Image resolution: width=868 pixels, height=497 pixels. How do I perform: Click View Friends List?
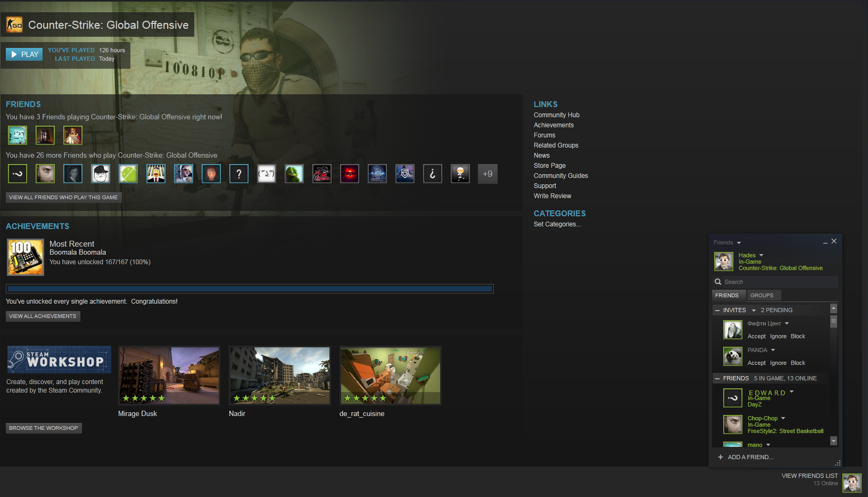(x=809, y=476)
